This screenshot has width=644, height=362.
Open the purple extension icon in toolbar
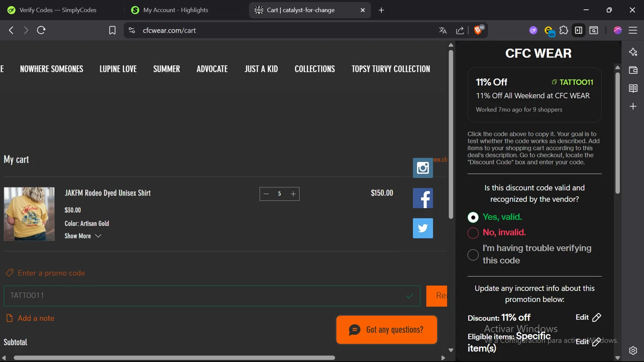point(533,30)
